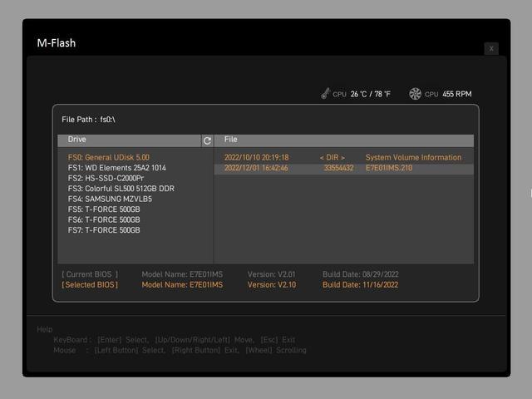532x399 pixels.
Task: Open the System Volume Information folder
Action: (x=413, y=157)
